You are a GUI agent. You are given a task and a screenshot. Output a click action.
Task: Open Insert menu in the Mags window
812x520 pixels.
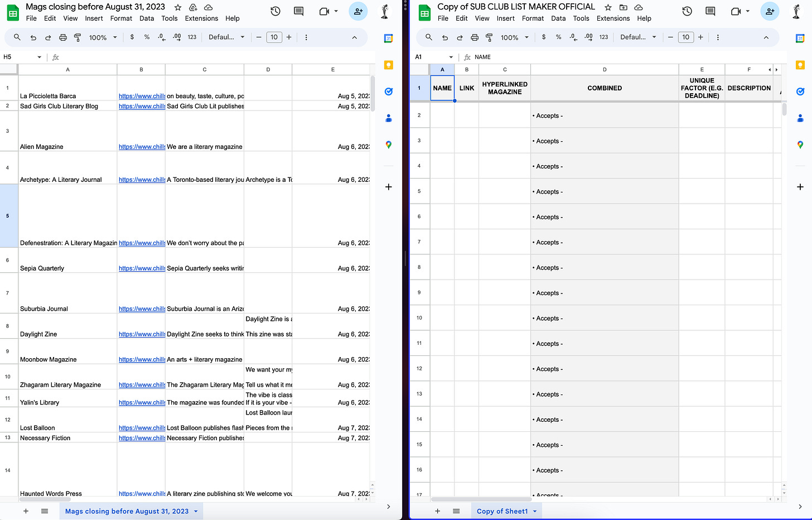[94, 18]
